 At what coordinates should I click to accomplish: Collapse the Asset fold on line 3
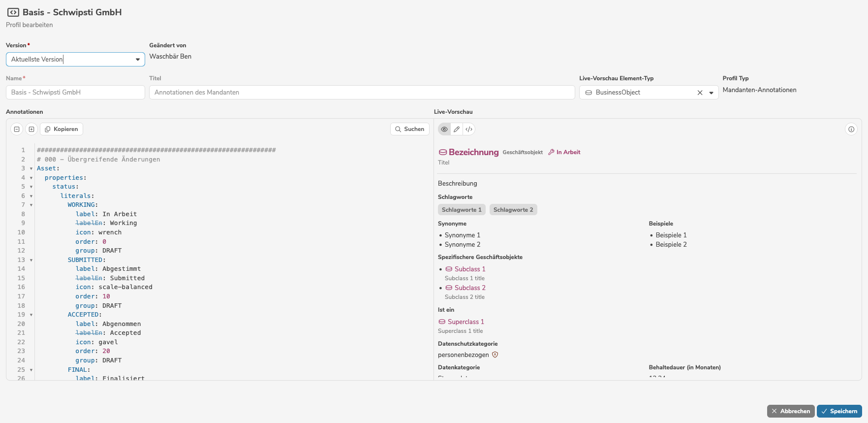click(x=31, y=168)
